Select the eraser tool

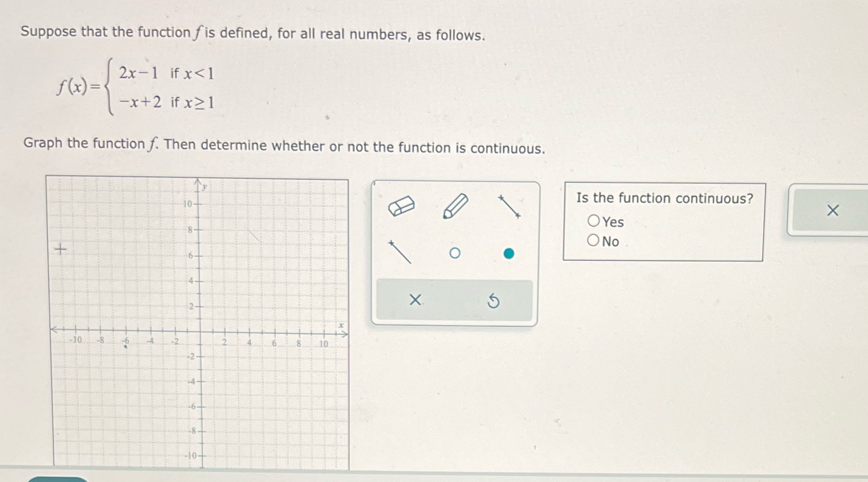403,206
